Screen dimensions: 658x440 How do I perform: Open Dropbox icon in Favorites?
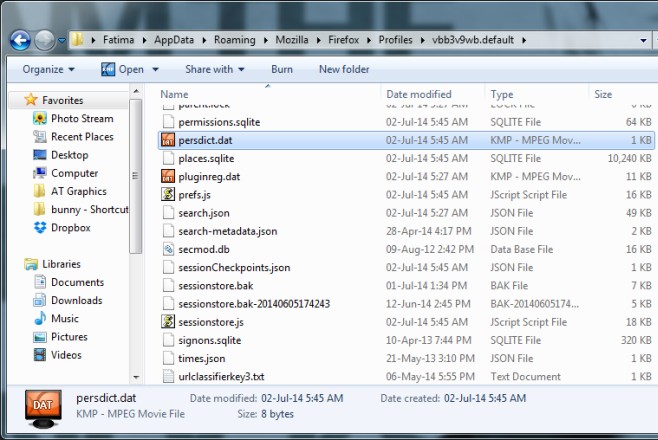coord(39,227)
